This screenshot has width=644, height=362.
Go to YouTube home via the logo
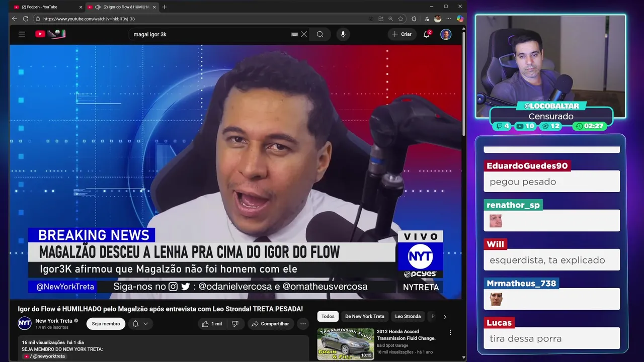point(50,34)
